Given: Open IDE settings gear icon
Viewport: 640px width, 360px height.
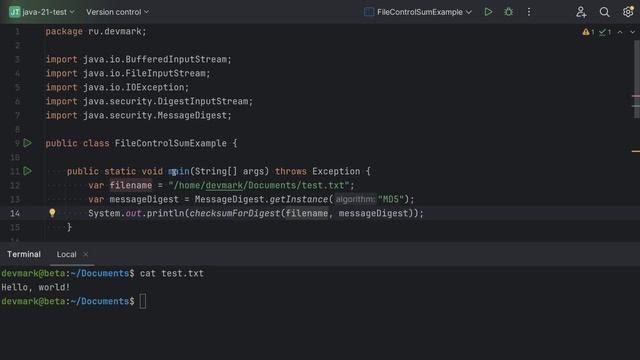Looking at the screenshot, I should pos(628,11).
